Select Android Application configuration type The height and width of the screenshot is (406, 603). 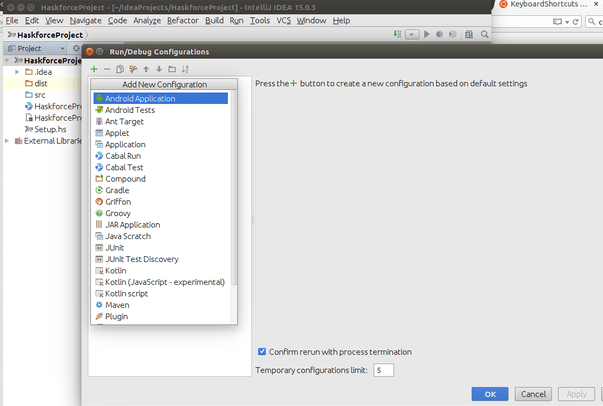(x=161, y=98)
